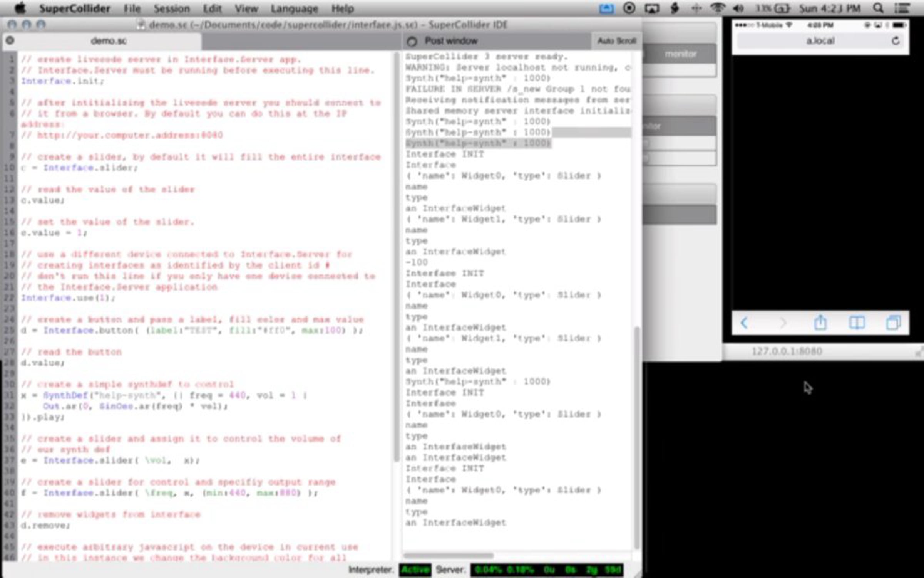The image size is (924, 578).
Task: Close the demo.sc tab
Action: coord(10,40)
